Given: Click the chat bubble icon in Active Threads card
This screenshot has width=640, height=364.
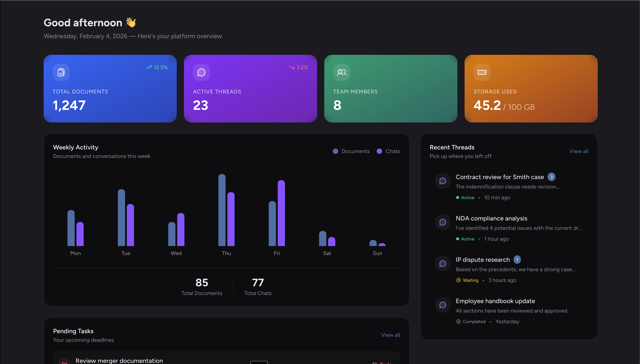Looking at the screenshot, I should (201, 72).
